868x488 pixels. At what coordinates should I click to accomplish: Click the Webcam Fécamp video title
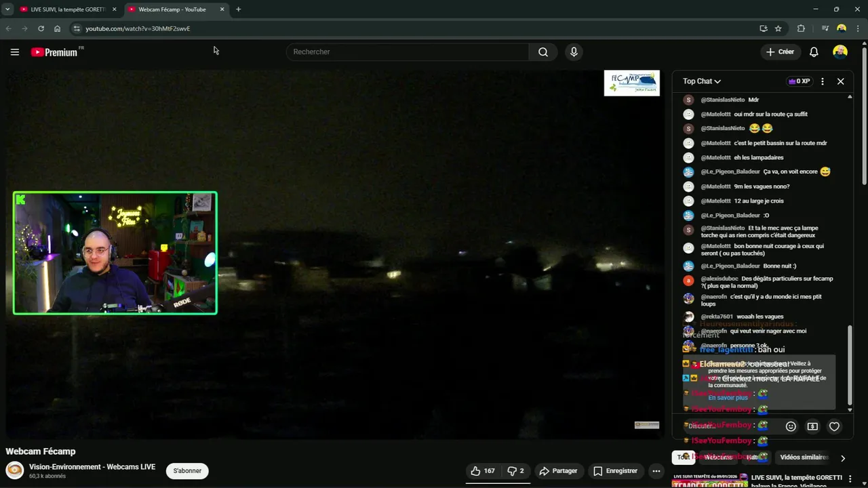tap(41, 451)
